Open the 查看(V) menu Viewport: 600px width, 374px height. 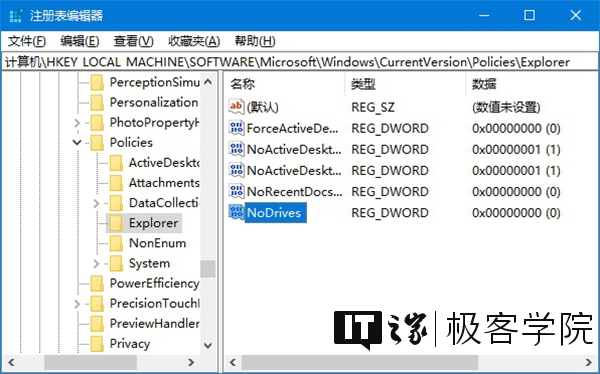[x=133, y=41]
